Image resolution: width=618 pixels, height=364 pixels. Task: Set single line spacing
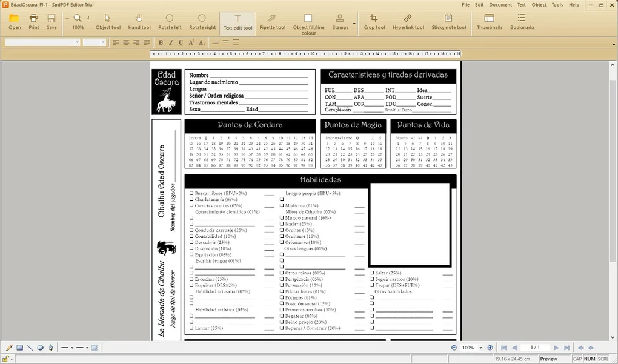[216, 42]
